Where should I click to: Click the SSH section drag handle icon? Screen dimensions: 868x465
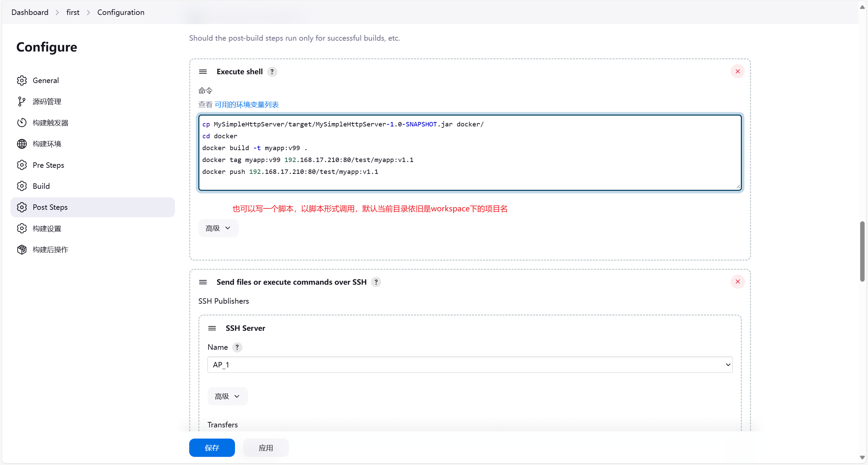(203, 282)
